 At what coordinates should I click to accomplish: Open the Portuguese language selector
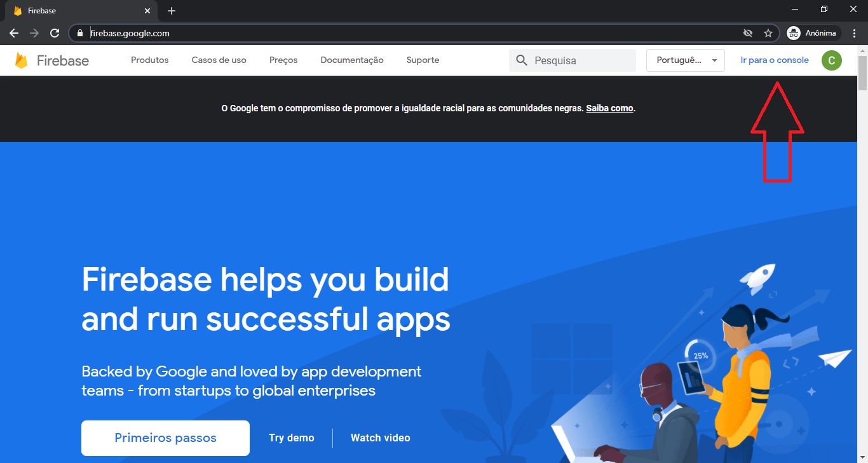click(x=680, y=60)
